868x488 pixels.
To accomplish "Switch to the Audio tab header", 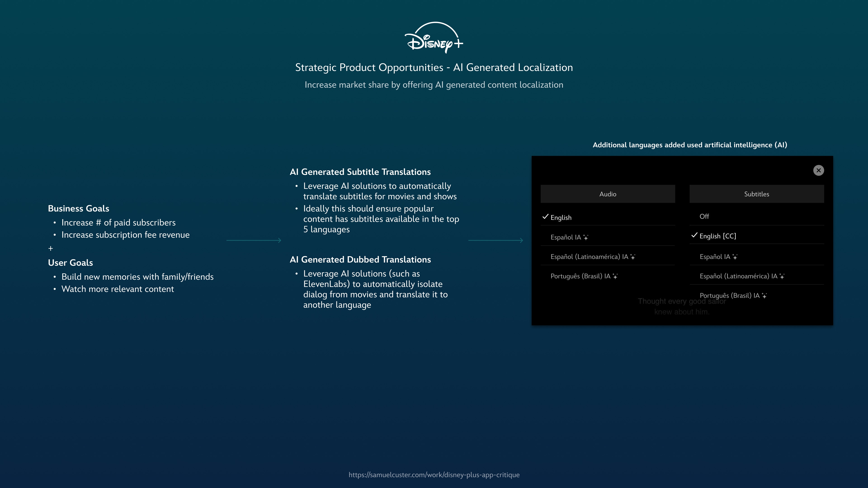I will (x=608, y=194).
